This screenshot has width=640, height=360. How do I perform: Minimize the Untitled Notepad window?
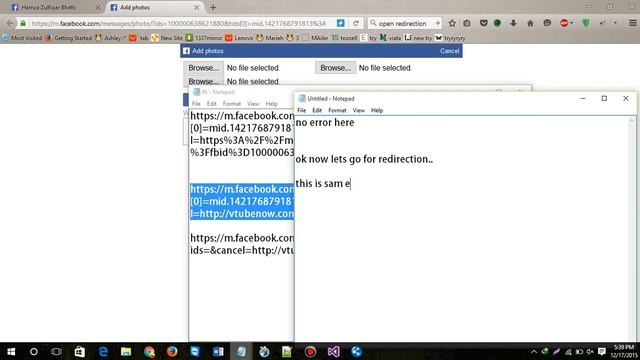pyautogui.click(x=583, y=98)
